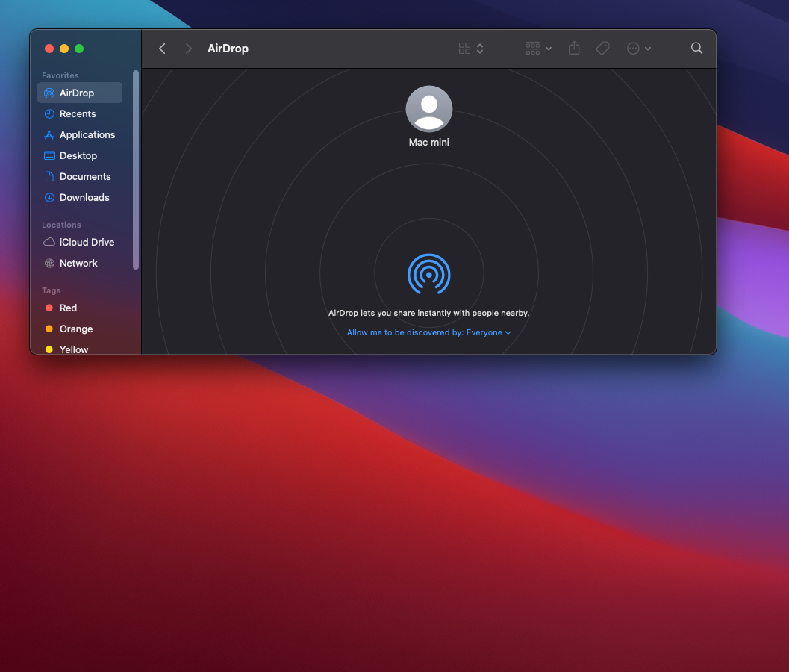This screenshot has width=789, height=672.
Task: Open Downloads in the sidebar
Action: pos(80,198)
